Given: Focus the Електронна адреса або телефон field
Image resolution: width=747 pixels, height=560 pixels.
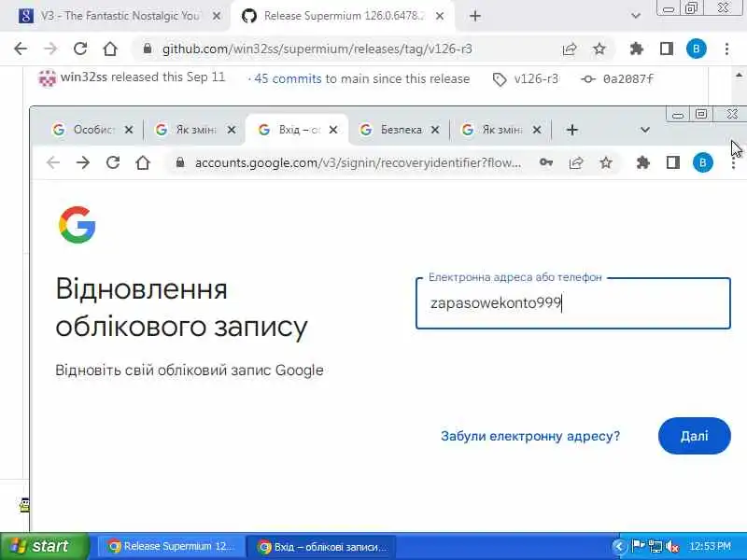Looking at the screenshot, I should [573, 303].
